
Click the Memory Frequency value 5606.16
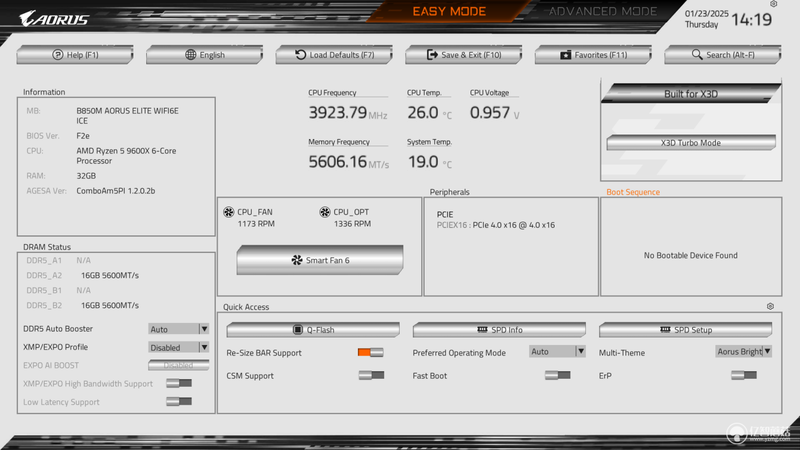point(338,162)
